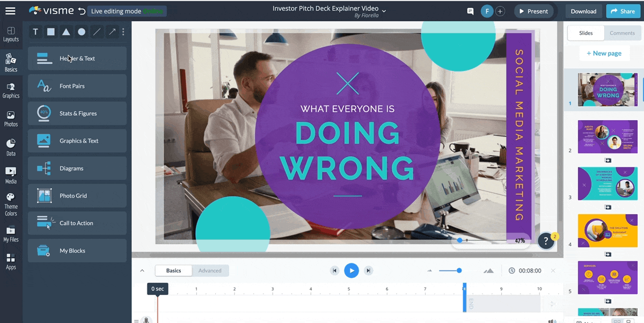This screenshot has height=323, width=644.
Task: Mute the slide audio speaker
Action: pos(552,320)
